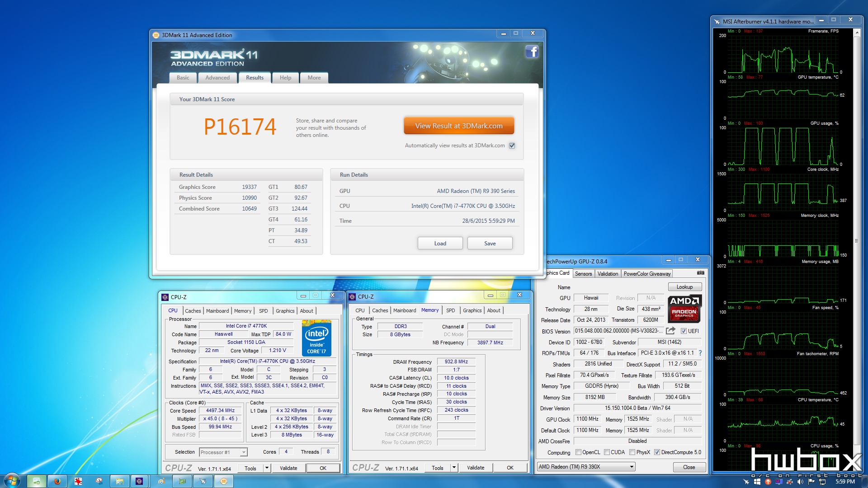Open the GPU-Z graphics card taskbar icon
The width and height of the screenshot is (868, 488).
point(183,481)
